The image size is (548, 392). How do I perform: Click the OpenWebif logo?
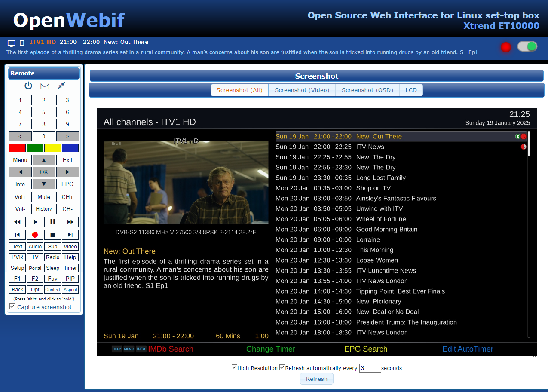69,20
